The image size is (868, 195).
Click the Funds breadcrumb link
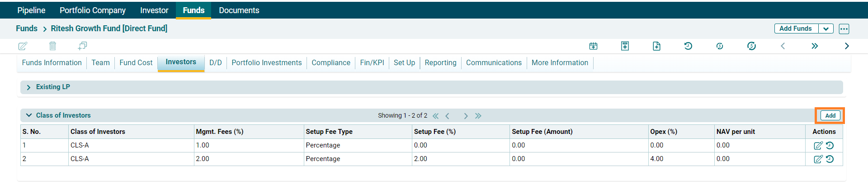(27, 29)
